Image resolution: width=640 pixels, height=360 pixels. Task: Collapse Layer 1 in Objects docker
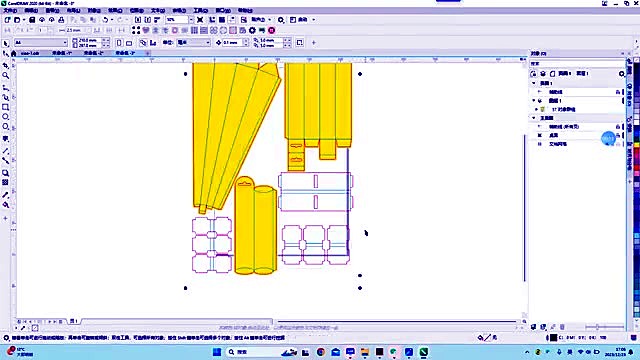[533, 101]
